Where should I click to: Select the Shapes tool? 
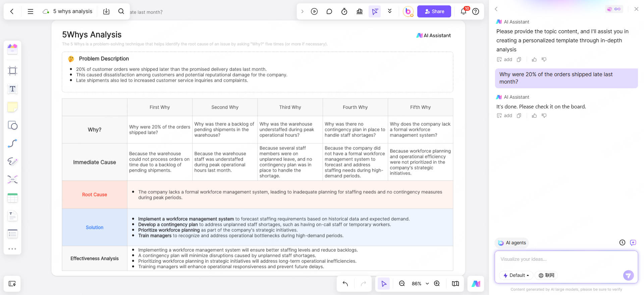pyautogui.click(x=12, y=125)
